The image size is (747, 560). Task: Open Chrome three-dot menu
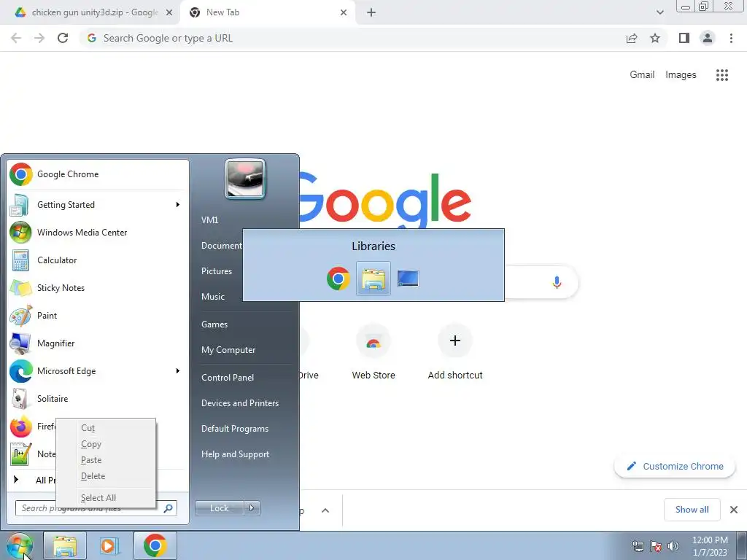[731, 38]
